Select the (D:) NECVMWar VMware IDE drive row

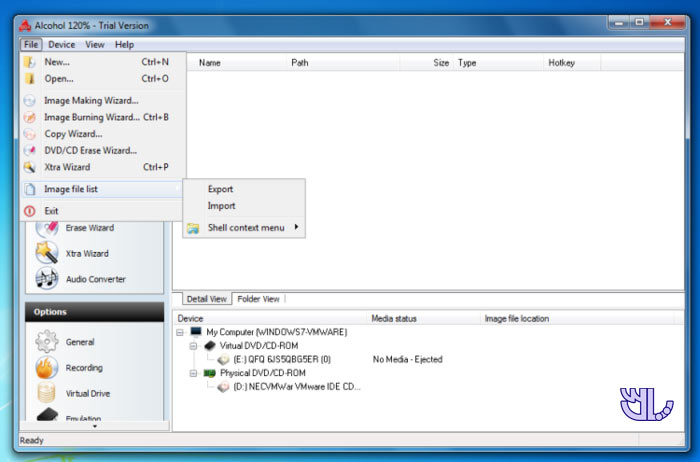296,387
